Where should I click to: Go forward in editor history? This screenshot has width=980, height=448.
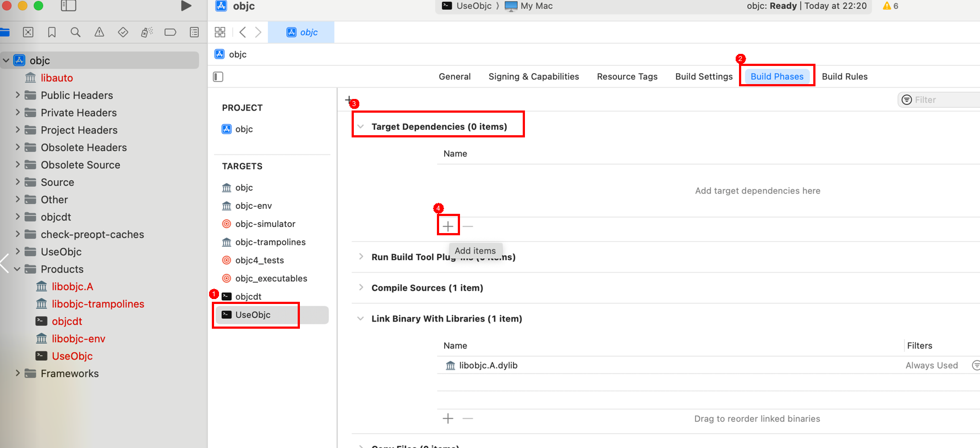point(258,32)
